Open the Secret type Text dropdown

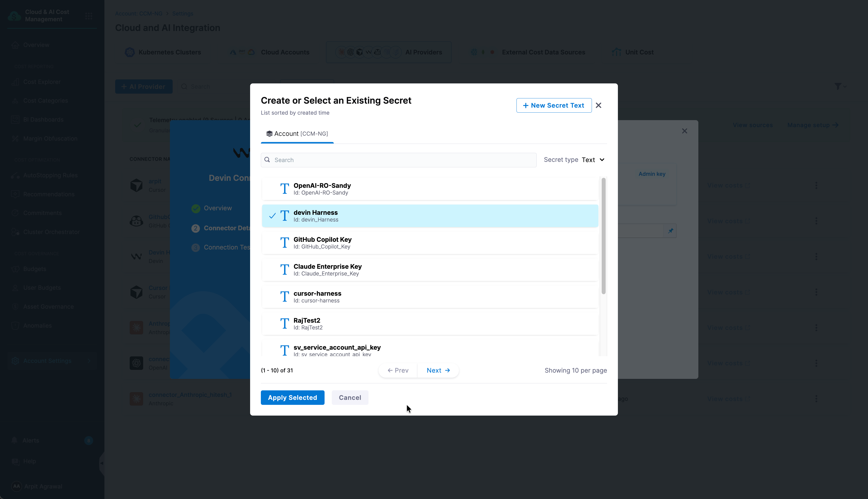593,160
